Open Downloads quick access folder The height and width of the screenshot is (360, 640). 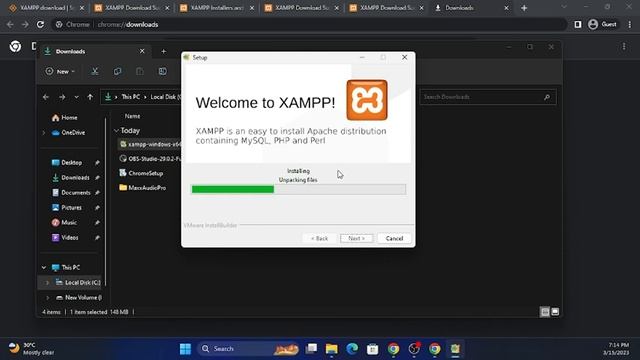coord(71,178)
